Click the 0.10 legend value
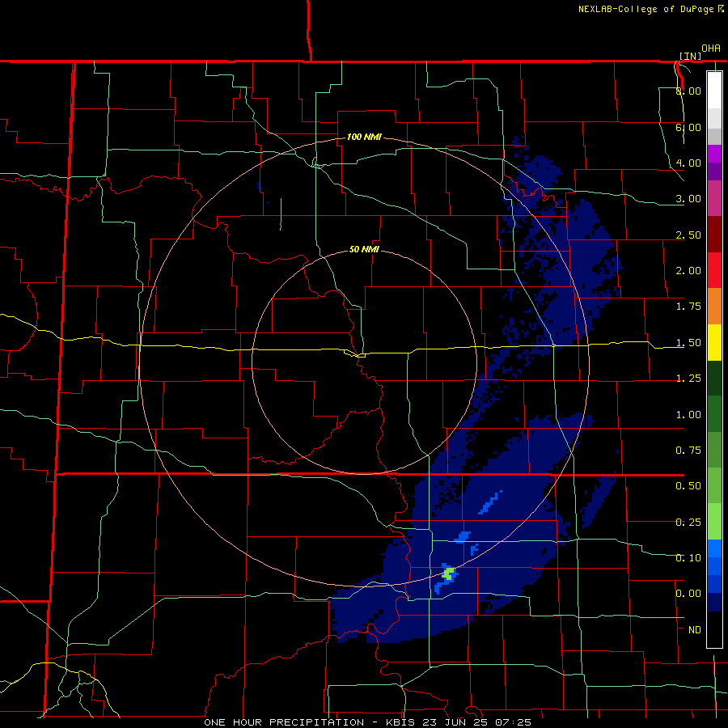728x728 pixels. click(x=688, y=557)
